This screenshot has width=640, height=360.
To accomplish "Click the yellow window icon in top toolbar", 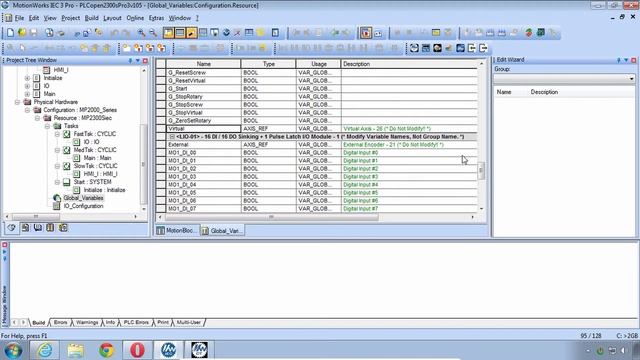I will click(x=436, y=33).
